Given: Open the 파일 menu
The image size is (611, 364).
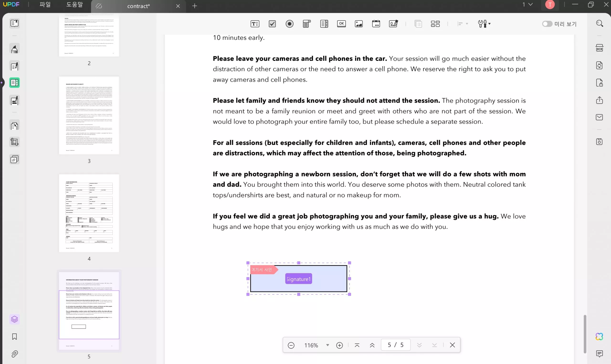Looking at the screenshot, I should tap(45, 5).
